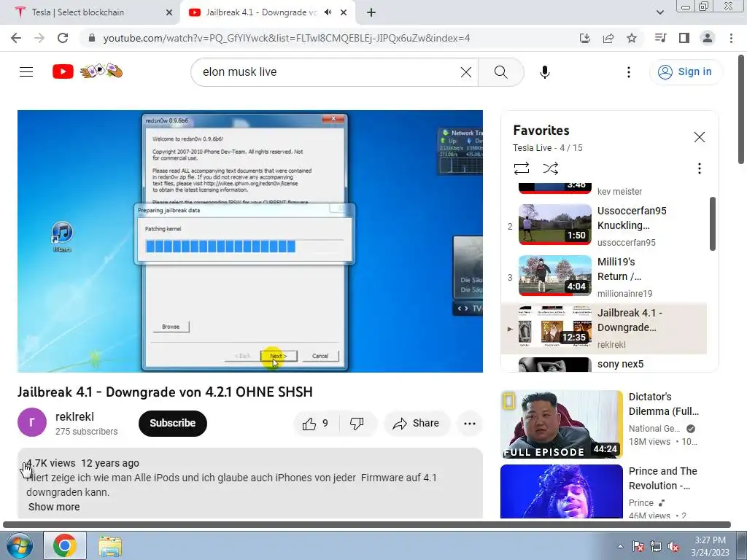The image size is (747, 560).
Task: Play Milli19's Return video thumbnail
Action: (x=555, y=275)
